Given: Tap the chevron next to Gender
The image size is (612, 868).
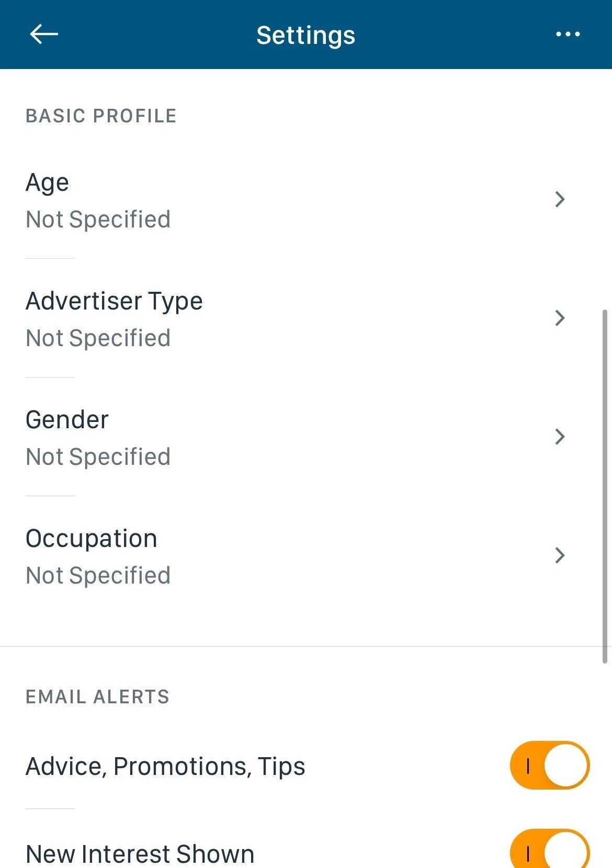Looking at the screenshot, I should click(560, 437).
